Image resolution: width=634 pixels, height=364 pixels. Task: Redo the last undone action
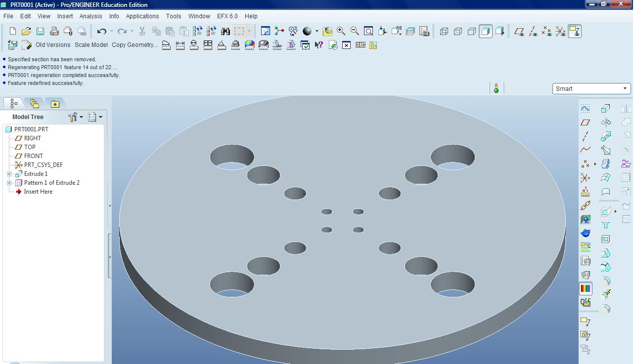(x=122, y=31)
